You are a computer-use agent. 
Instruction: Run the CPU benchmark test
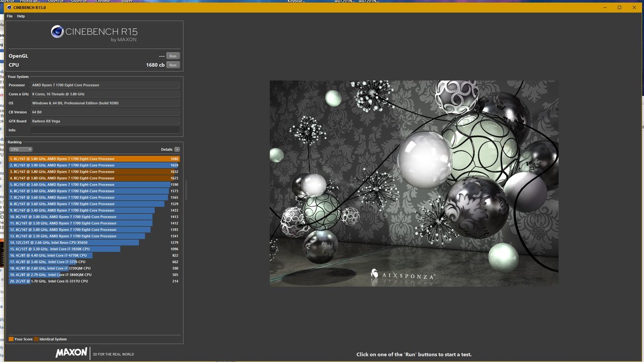click(x=173, y=65)
